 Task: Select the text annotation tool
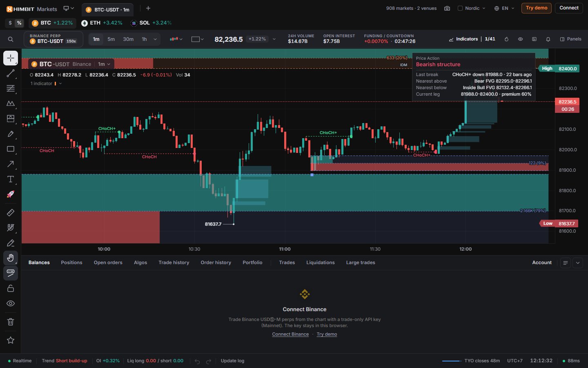pos(11,179)
